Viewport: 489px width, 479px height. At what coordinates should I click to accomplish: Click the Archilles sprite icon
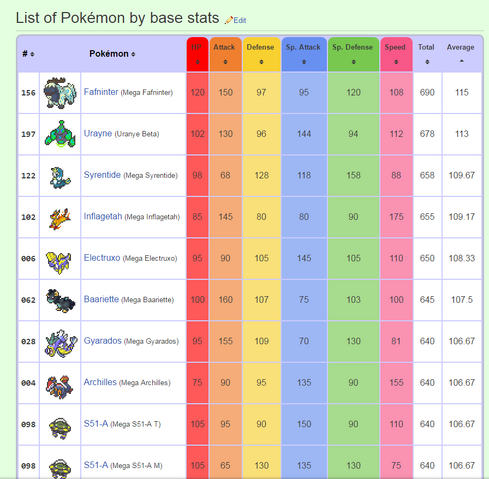pos(59,387)
